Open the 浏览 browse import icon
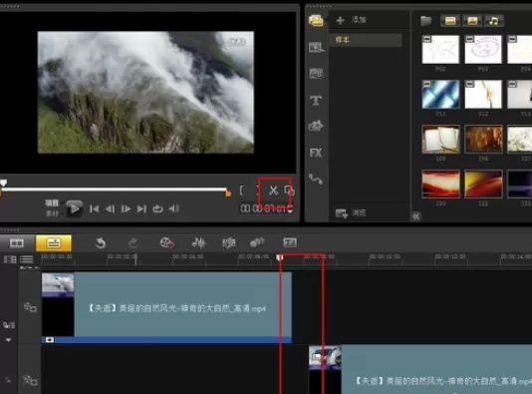The image size is (532, 394). click(342, 213)
